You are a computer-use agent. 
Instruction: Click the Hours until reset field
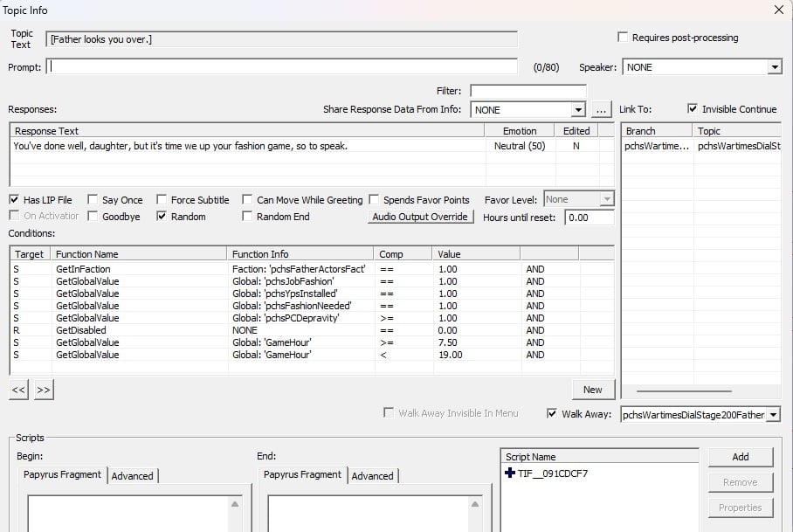pyautogui.click(x=590, y=218)
